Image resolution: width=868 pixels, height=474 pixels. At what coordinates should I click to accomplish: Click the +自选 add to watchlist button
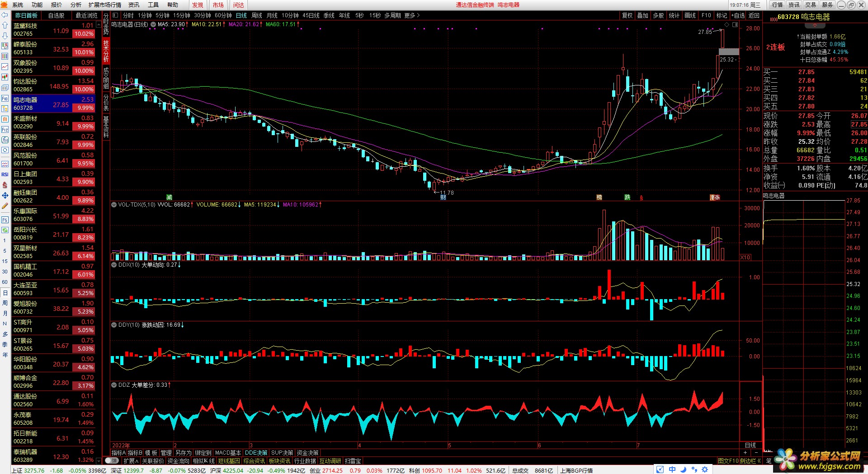pos(738,15)
